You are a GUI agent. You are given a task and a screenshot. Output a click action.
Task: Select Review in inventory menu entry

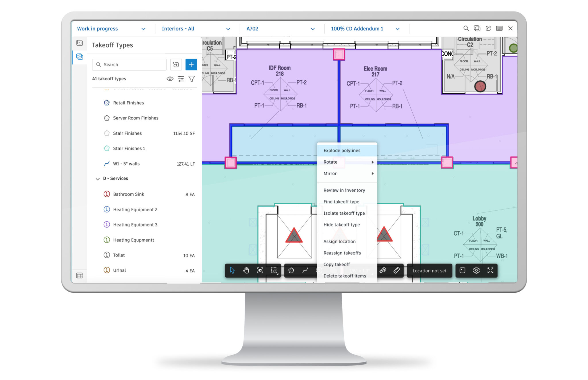click(x=344, y=190)
